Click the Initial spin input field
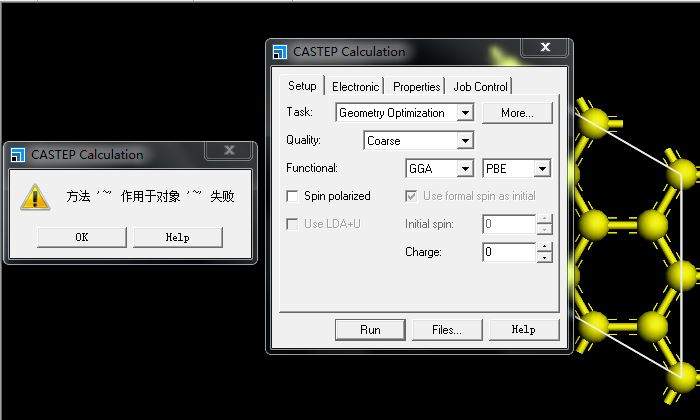This screenshot has width=700, height=420. click(509, 224)
